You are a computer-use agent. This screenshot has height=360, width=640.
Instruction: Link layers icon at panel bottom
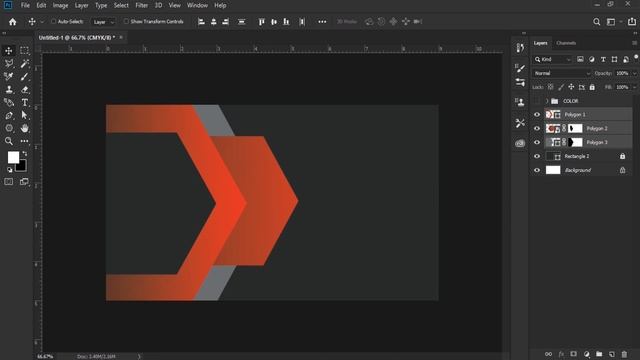point(548,354)
